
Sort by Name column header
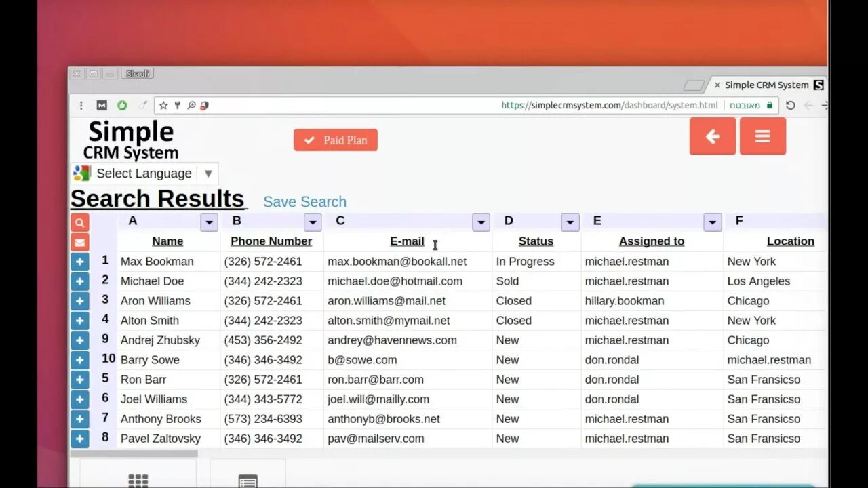pyautogui.click(x=167, y=241)
